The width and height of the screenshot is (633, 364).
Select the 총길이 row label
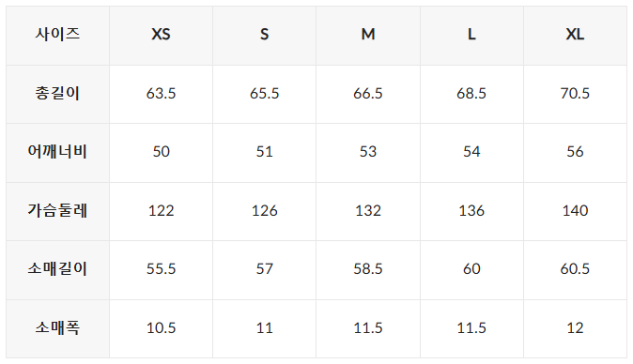57,93
